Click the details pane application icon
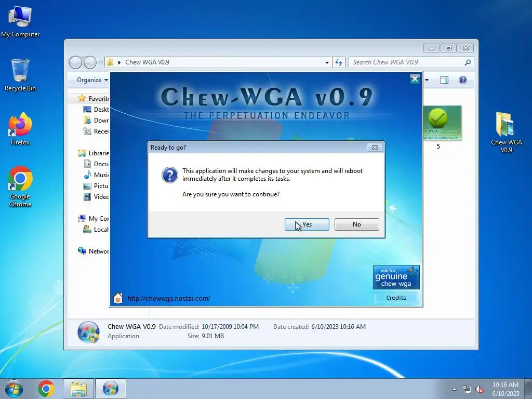 [x=88, y=332]
